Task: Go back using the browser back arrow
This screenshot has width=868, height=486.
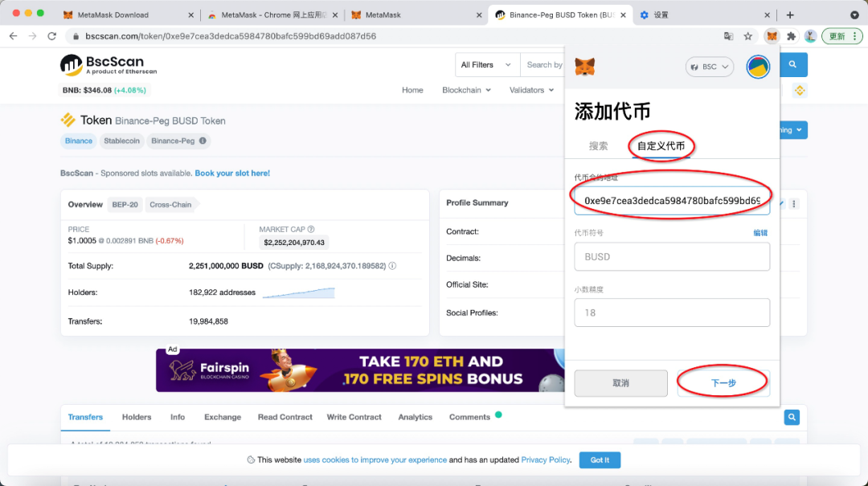Action: point(14,36)
